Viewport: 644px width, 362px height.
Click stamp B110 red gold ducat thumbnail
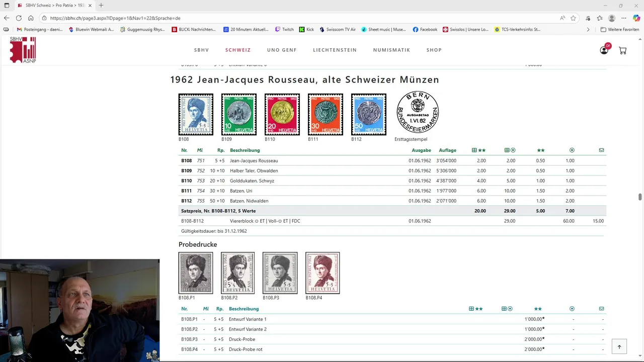pyautogui.click(x=282, y=114)
